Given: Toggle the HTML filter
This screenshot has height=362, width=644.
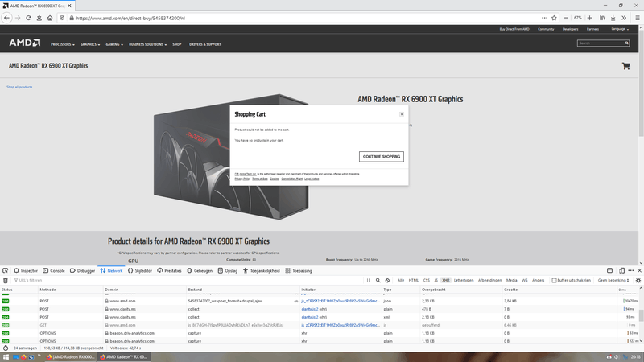Looking at the screenshot, I should 414,280.
